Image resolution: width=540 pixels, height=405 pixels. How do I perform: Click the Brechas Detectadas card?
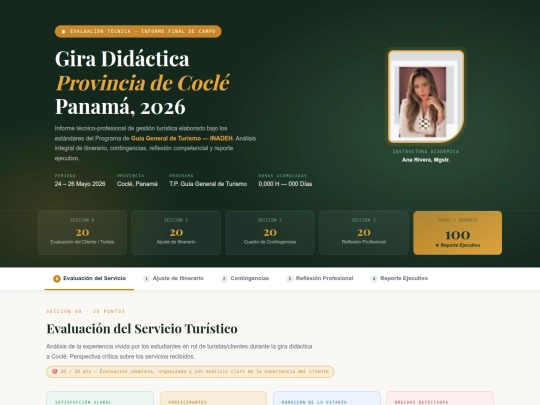[440, 398]
